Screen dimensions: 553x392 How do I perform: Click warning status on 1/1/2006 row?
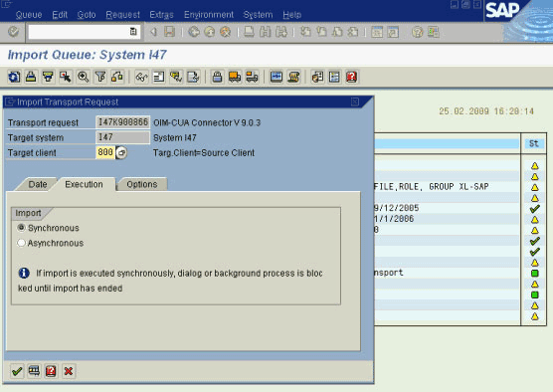tap(535, 220)
